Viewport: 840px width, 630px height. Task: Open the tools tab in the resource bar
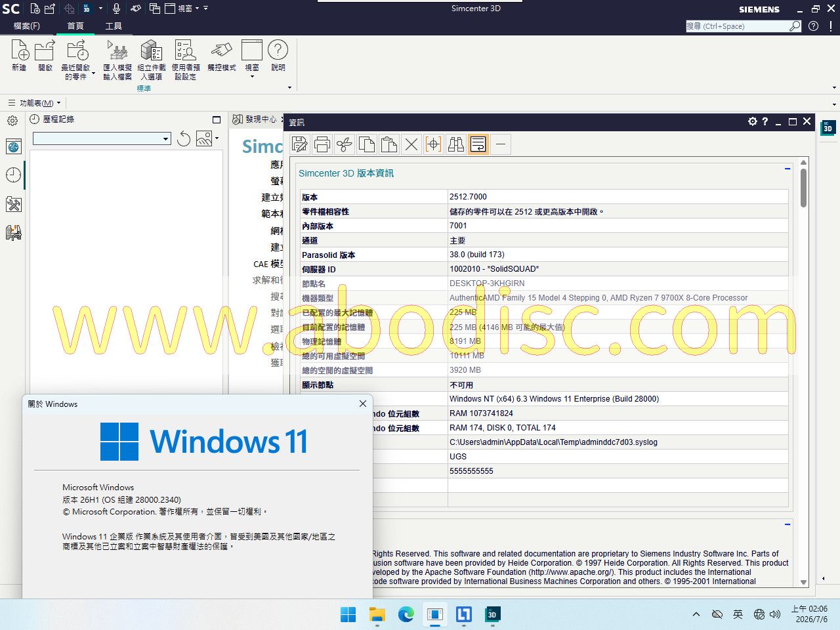[x=14, y=204]
